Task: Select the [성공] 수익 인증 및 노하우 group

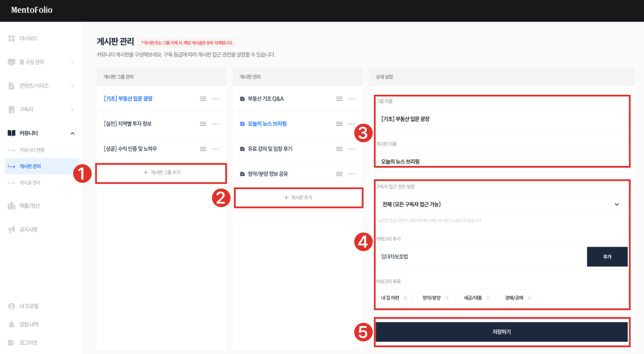Action: (130, 149)
